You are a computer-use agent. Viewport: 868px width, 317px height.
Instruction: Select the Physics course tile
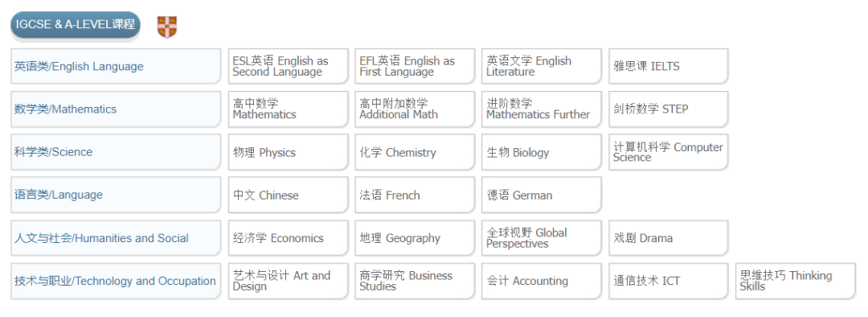(x=289, y=152)
